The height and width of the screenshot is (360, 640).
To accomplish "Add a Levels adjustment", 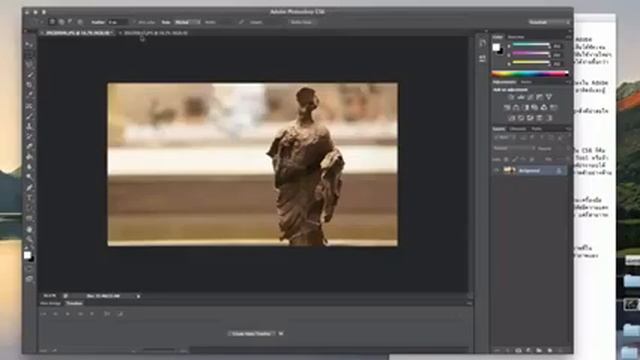I will coord(521,97).
